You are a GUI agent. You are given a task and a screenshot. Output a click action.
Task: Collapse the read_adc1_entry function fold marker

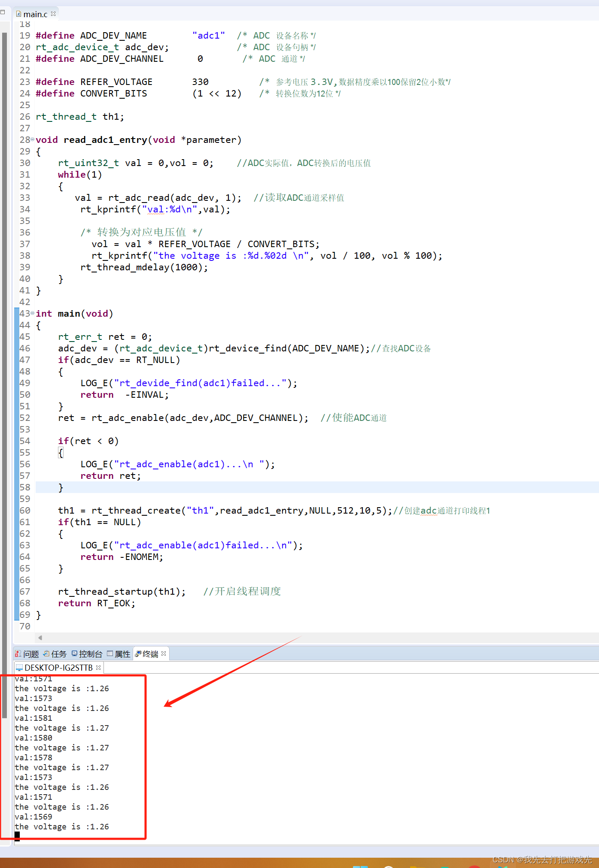click(x=33, y=139)
